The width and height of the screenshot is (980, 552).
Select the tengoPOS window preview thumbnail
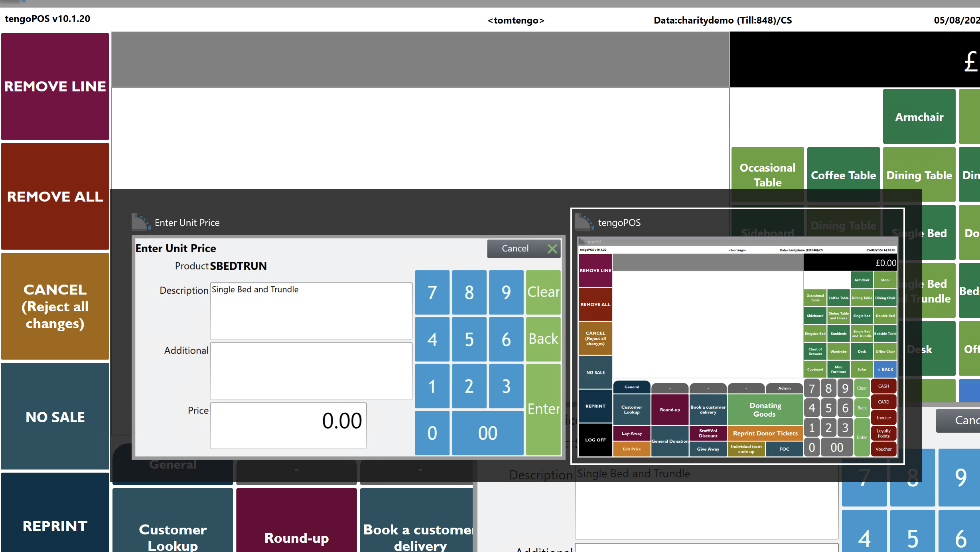tap(737, 347)
